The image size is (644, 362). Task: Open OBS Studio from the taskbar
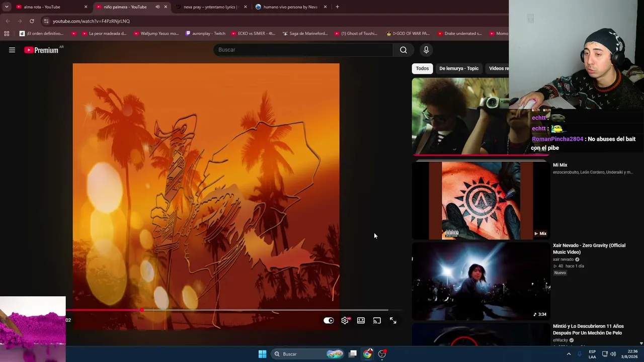pos(382,354)
